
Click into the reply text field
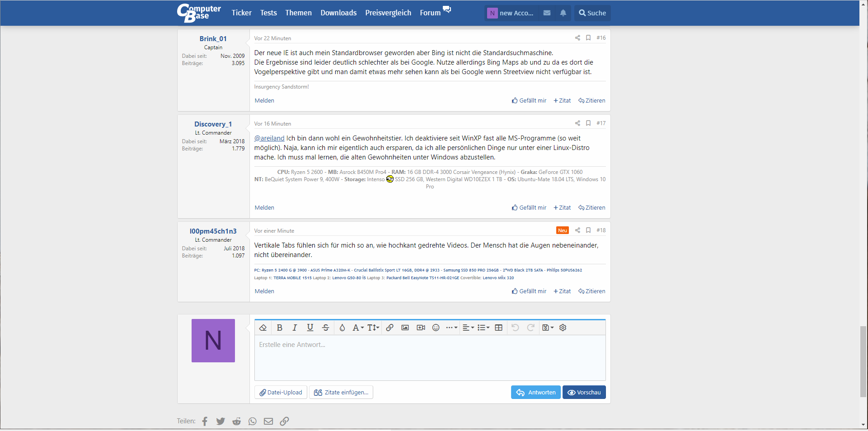(430, 358)
